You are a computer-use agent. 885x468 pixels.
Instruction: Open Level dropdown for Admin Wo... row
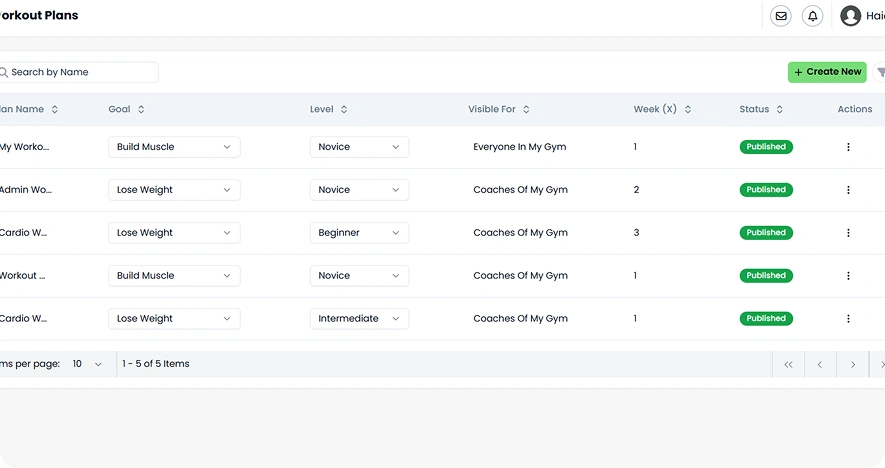(359, 190)
